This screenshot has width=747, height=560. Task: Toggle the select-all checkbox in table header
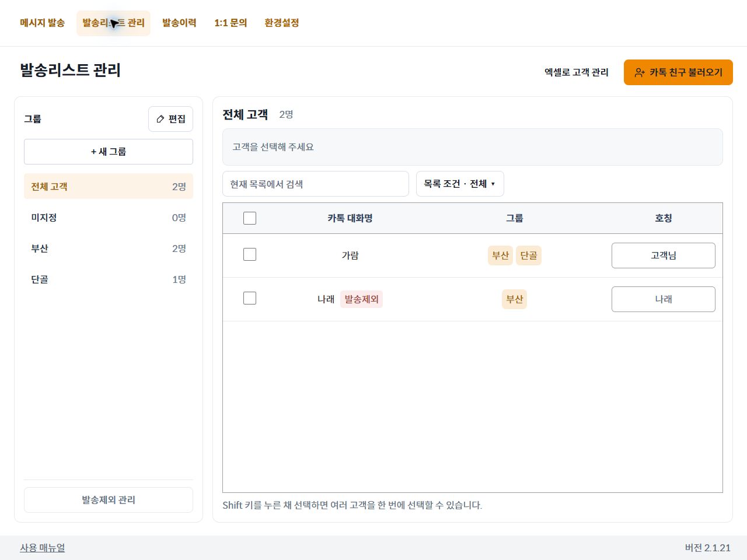click(250, 218)
